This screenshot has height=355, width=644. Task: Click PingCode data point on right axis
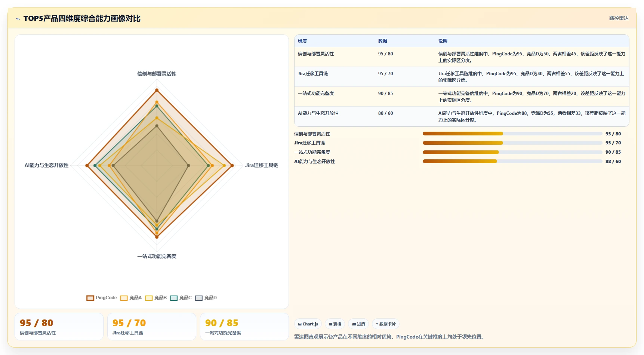point(232,165)
